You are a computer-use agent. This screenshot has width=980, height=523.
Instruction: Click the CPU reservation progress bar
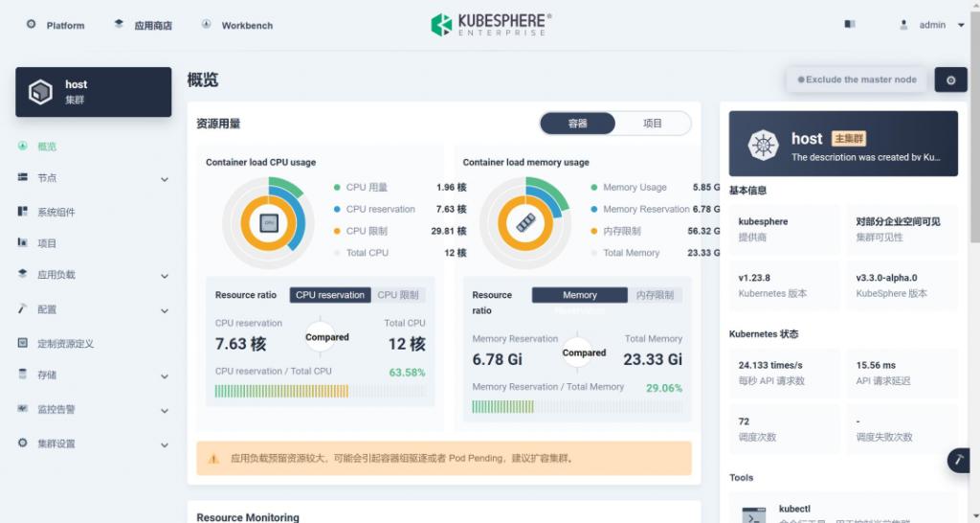coord(320,391)
